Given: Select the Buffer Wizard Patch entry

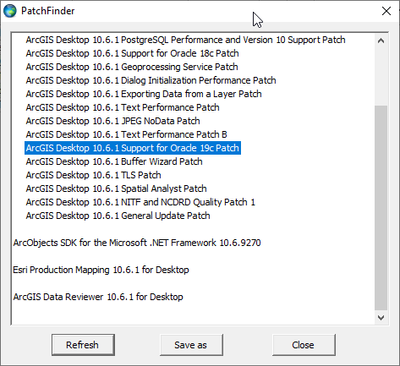Looking at the screenshot, I should click(x=114, y=161).
